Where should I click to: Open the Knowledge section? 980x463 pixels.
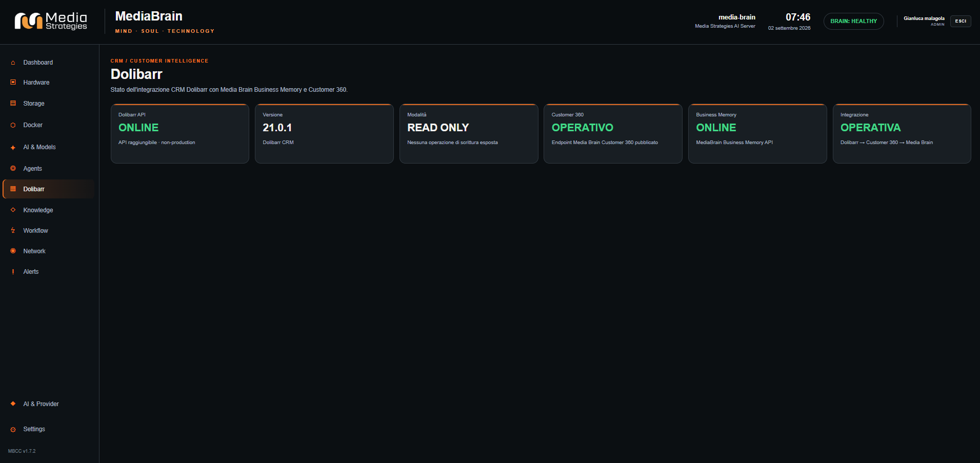(x=49, y=210)
